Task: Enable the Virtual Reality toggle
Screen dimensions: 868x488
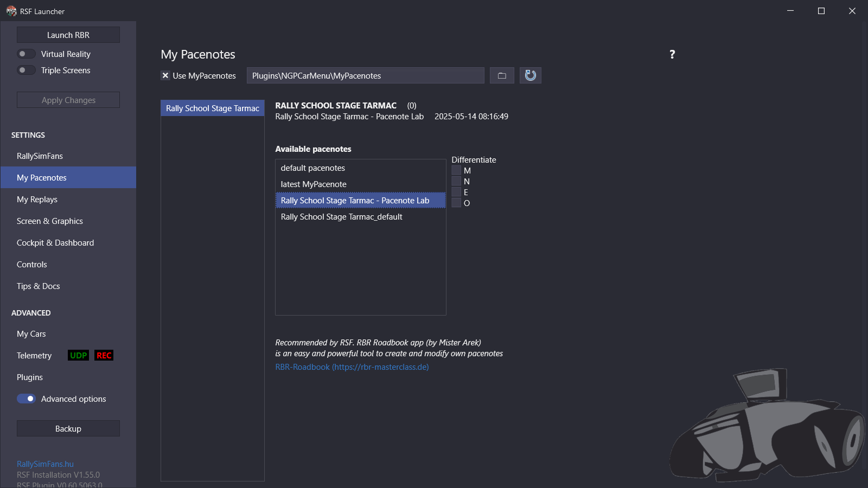Action: pos(26,54)
